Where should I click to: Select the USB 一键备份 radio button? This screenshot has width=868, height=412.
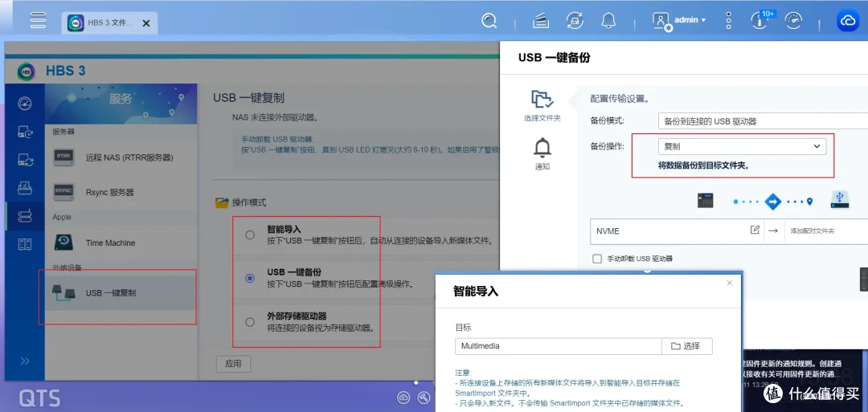tap(250, 278)
